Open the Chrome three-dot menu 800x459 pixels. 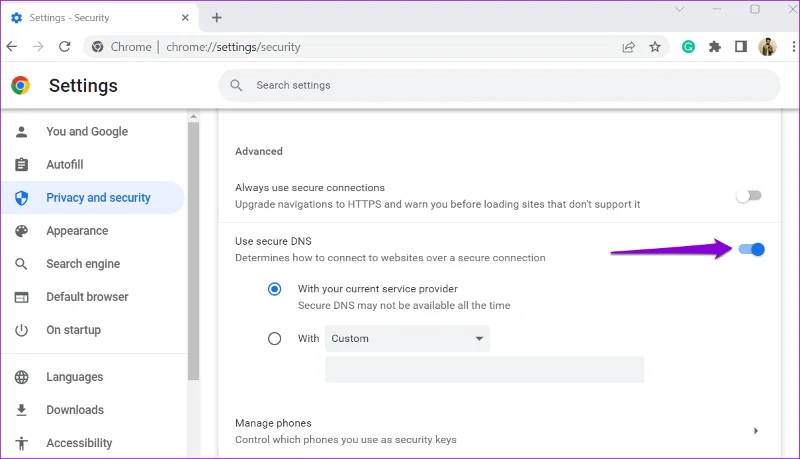(793, 47)
